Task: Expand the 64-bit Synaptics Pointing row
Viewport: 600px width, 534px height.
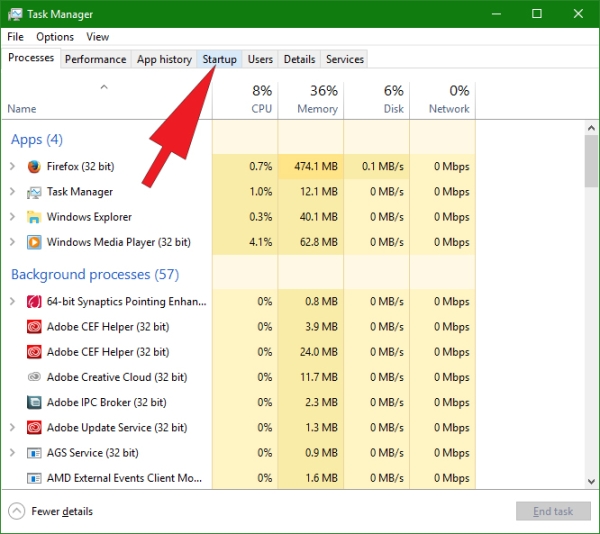Action: (x=12, y=301)
